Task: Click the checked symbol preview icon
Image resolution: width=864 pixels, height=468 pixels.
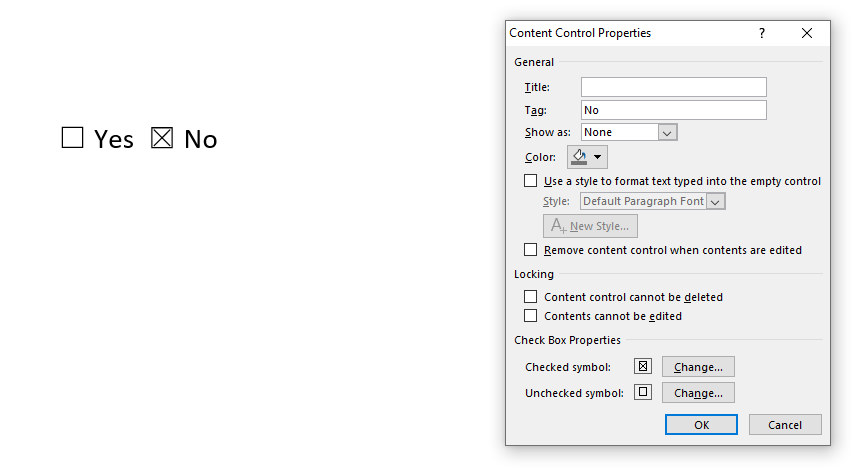Action: [643, 367]
